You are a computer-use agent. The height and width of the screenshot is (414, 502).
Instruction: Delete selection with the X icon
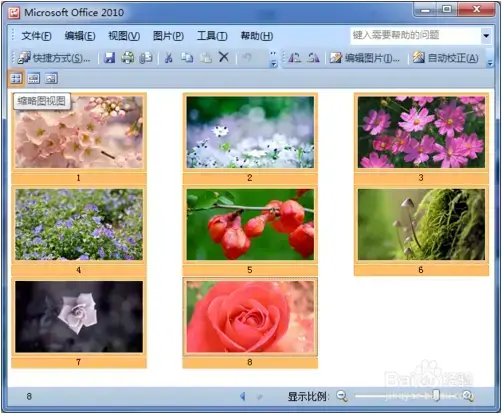coord(224,57)
